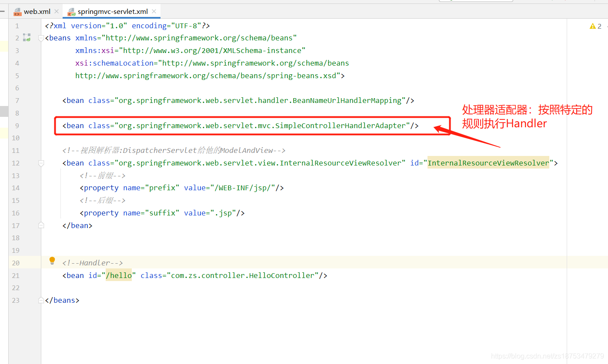The height and width of the screenshot is (364, 608).
Task: Click the <!--后缀--> comment
Action: (103, 200)
